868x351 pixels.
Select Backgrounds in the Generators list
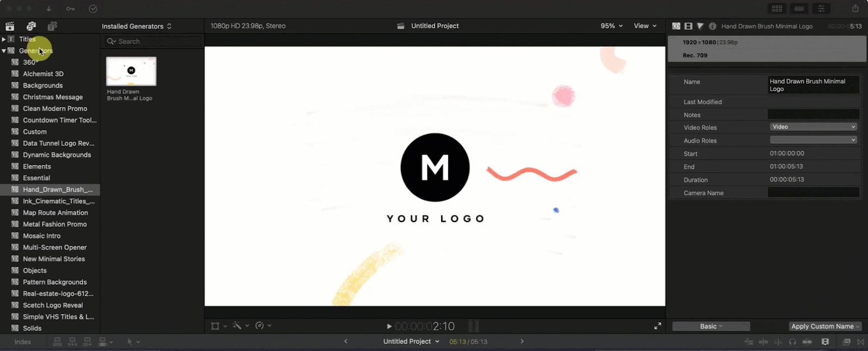pos(43,85)
